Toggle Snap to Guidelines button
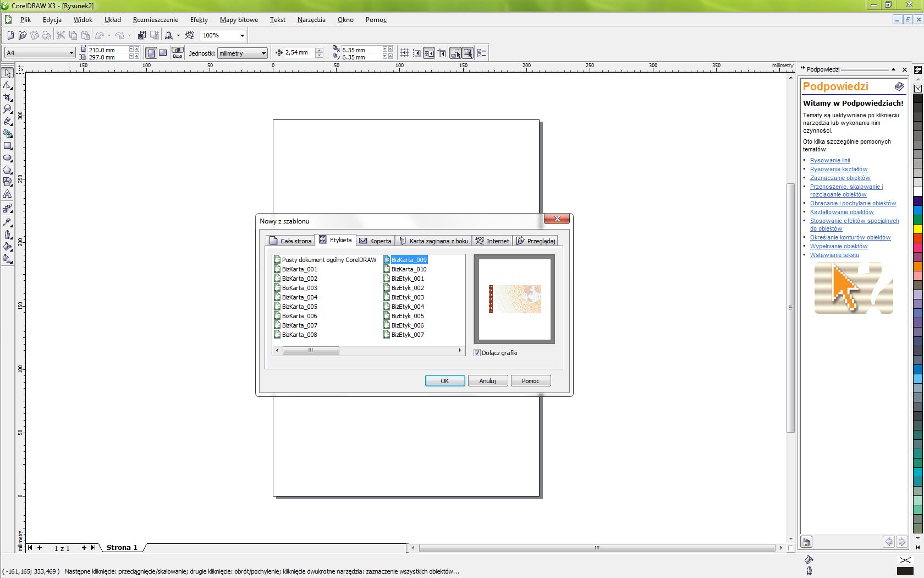This screenshot has width=924, height=578. (x=417, y=53)
